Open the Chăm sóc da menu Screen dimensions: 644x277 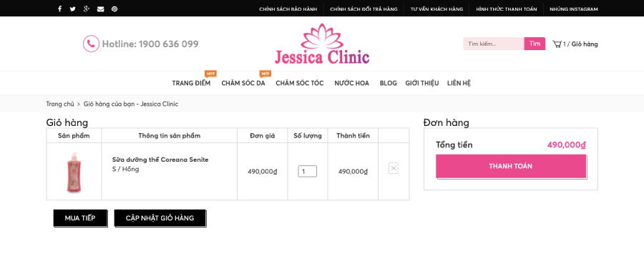pos(243,83)
